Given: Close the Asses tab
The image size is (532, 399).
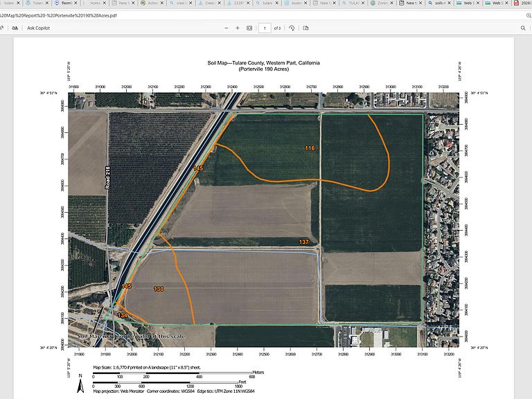Looking at the screenshot, I should [305, 3].
